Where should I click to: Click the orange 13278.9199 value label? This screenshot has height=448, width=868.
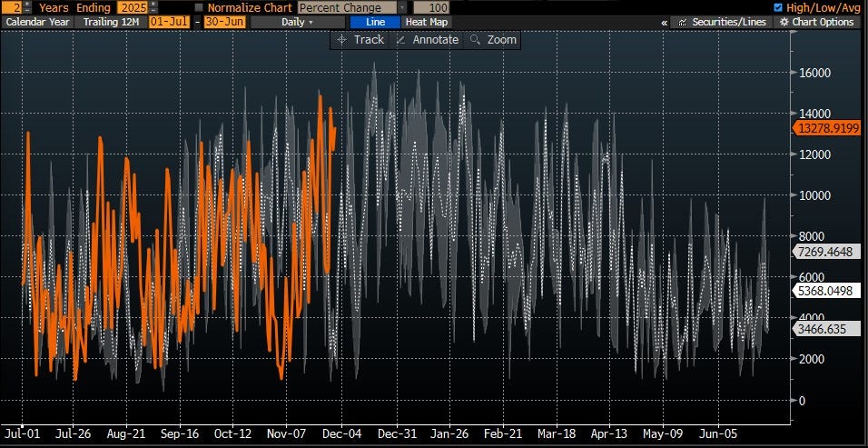[827, 128]
